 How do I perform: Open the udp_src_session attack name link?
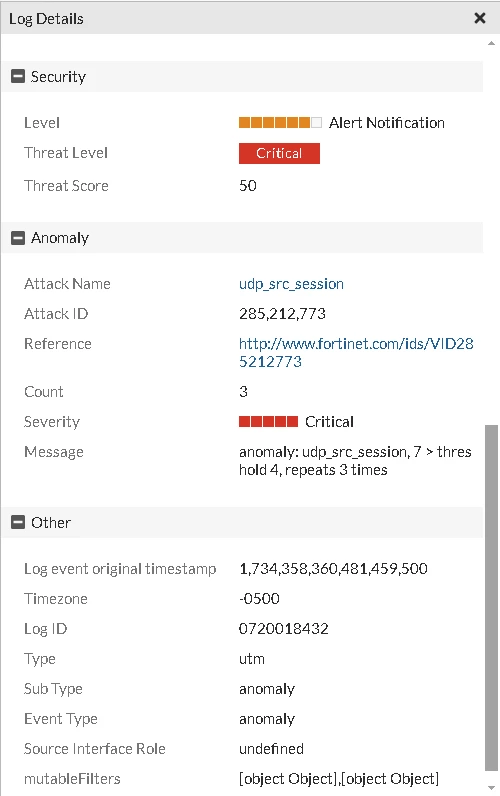(291, 284)
